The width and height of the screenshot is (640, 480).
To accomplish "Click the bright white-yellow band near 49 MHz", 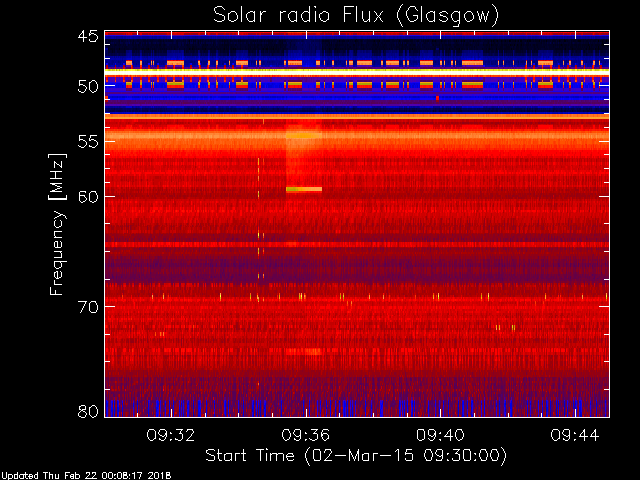I will coord(357,71).
